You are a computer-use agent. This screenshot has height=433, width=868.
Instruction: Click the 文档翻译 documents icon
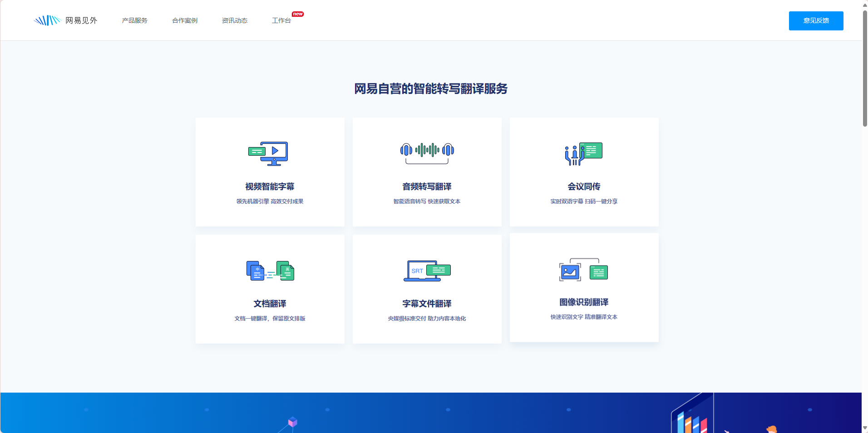[270, 271]
